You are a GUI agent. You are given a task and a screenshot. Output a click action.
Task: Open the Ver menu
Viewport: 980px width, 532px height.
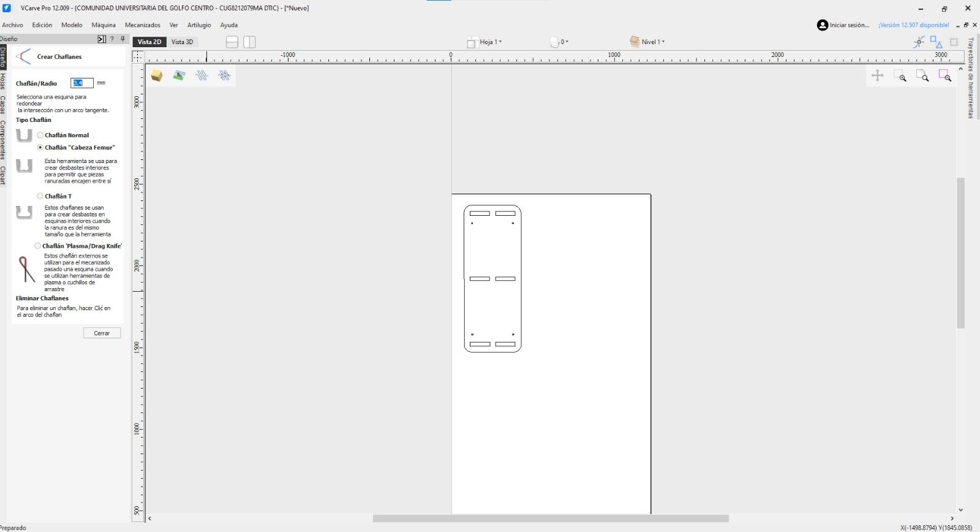(x=174, y=25)
